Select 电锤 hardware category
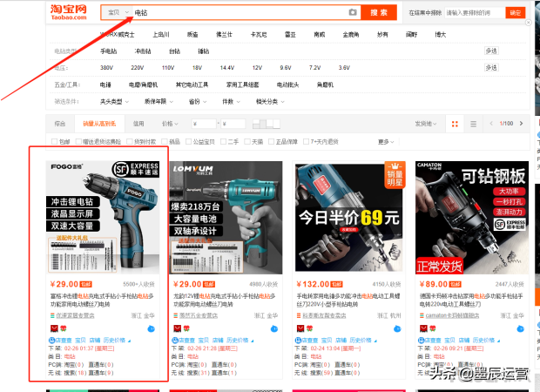The image size is (540, 392). coord(105,84)
